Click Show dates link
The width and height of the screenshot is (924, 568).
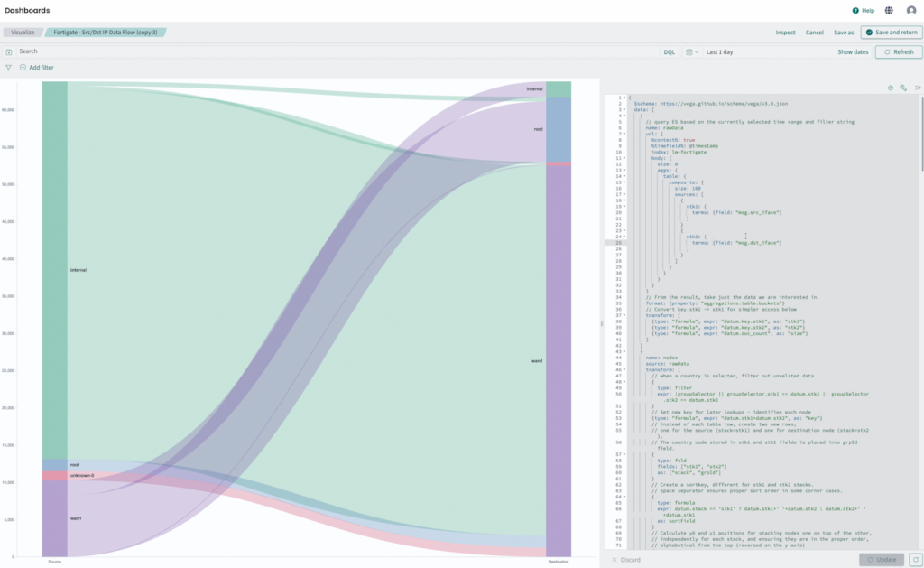pyautogui.click(x=853, y=51)
